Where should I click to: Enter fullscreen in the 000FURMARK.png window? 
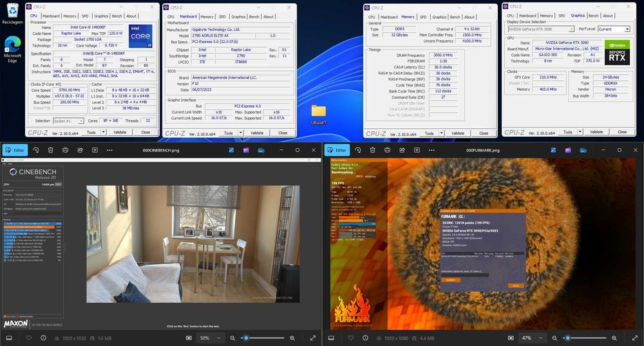click(634, 338)
